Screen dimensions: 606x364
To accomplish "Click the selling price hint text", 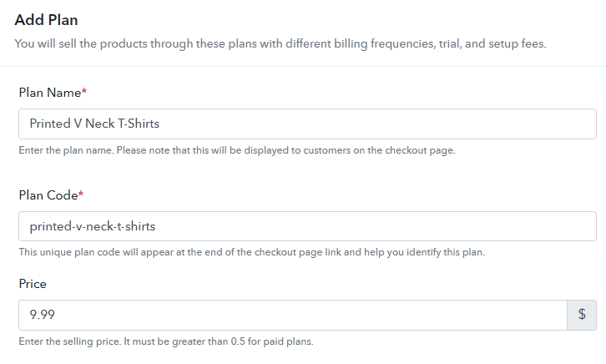I will pyautogui.click(x=165, y=341).
